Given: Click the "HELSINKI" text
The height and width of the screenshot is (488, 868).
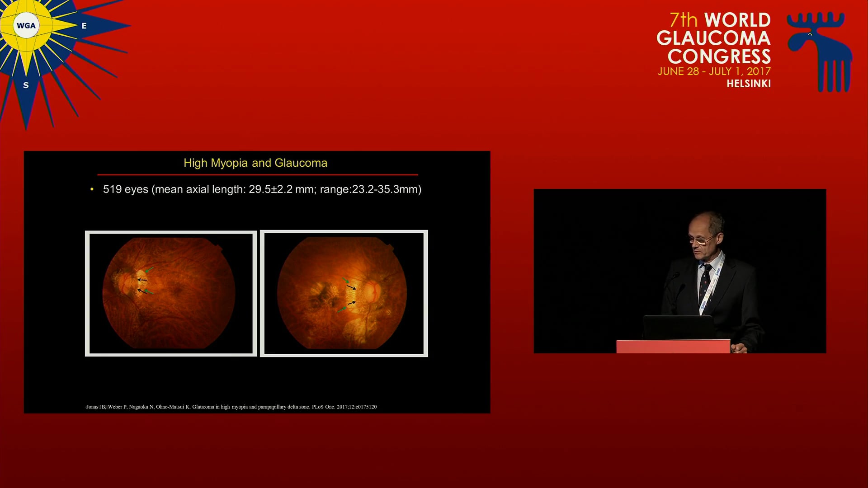Looking at the screenshot, I should [749, 84].
